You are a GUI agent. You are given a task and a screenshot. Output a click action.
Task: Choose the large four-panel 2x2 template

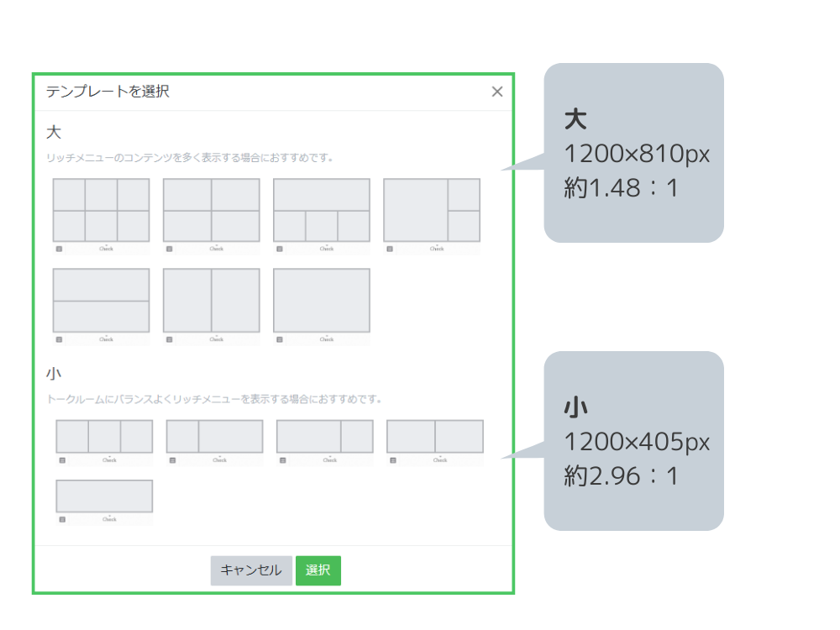coord(211,210)
